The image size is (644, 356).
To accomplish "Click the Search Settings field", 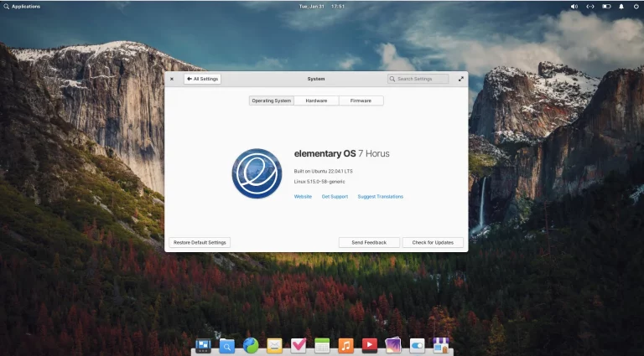I will click(418, 79).
